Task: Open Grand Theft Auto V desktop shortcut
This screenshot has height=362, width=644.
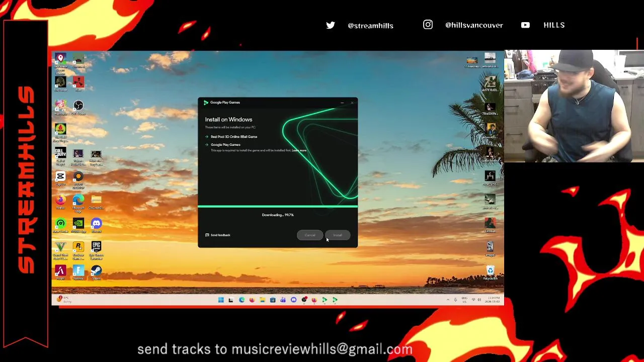Action: point(60,250)
